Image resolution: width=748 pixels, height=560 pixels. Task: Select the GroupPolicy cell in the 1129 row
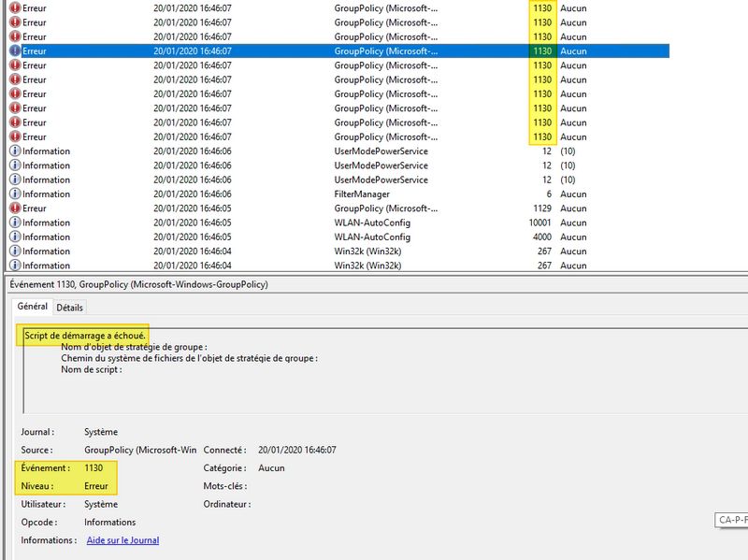[x=385, y=208]
